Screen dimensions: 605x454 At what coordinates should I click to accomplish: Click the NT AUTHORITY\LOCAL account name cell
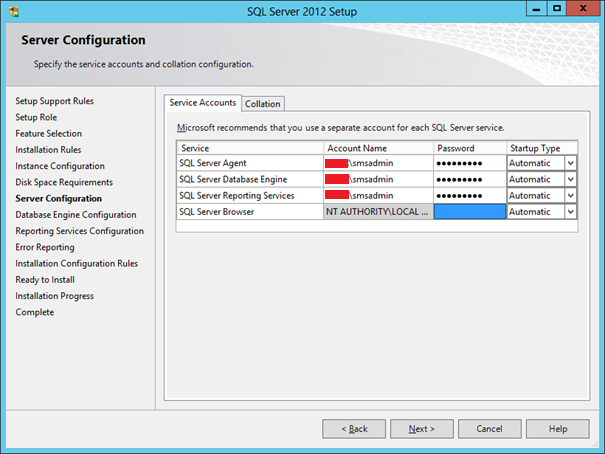click(378, 212)
